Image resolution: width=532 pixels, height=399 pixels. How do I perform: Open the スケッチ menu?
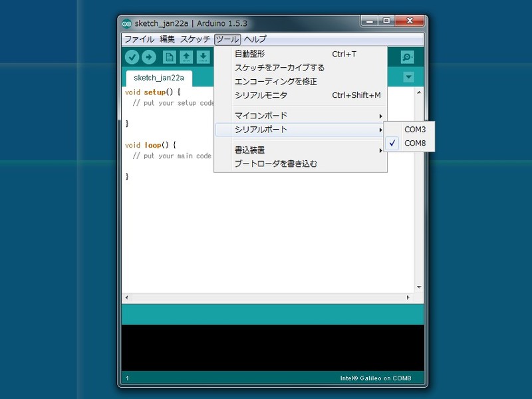click(x=195, y=39)
